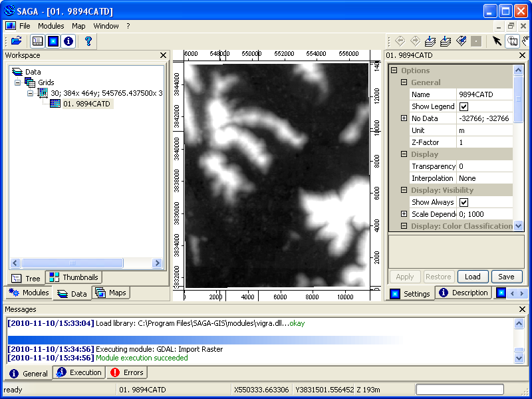Select the Settings tab
Screen dimensions: 532x399
[x=410, y=294]
